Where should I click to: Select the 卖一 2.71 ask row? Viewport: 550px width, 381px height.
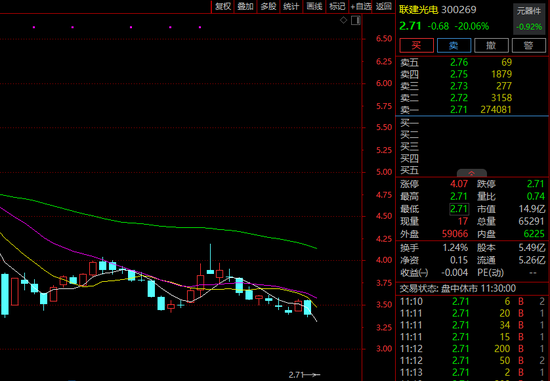tap(472, 110)
